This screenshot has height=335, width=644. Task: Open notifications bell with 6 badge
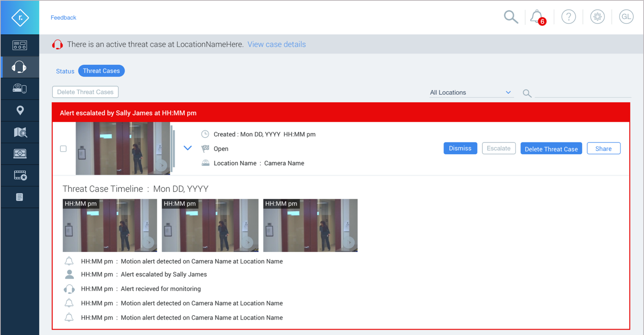click(x=538, y=17)
